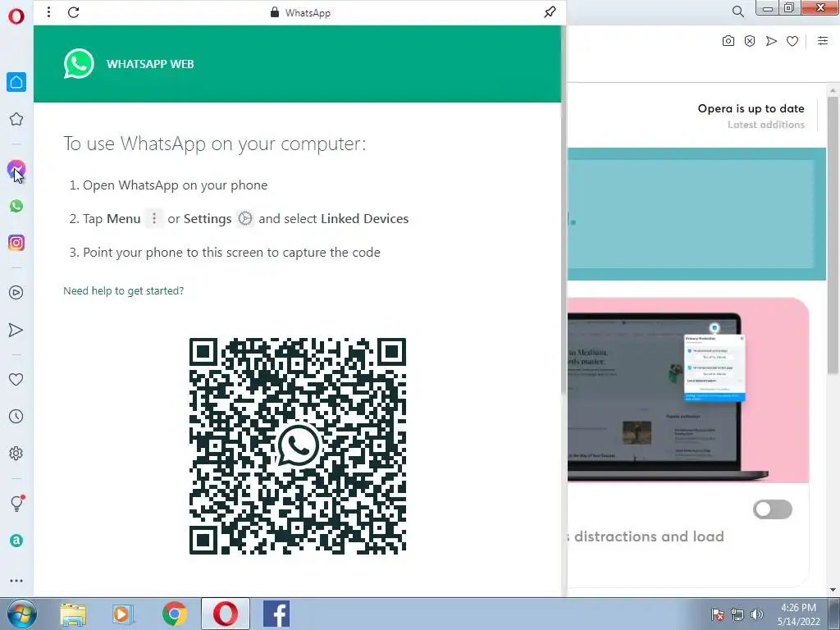Click Latest additions link

coord(766,125)
